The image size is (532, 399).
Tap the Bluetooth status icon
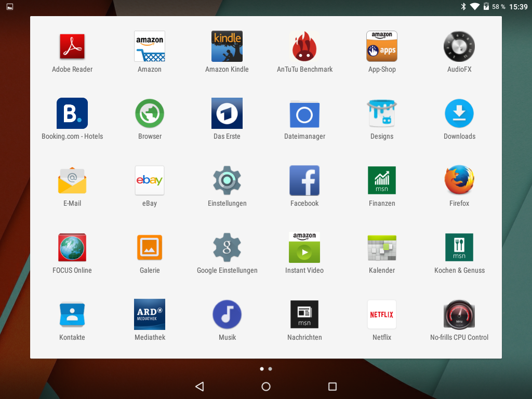[x=463, y=6]
